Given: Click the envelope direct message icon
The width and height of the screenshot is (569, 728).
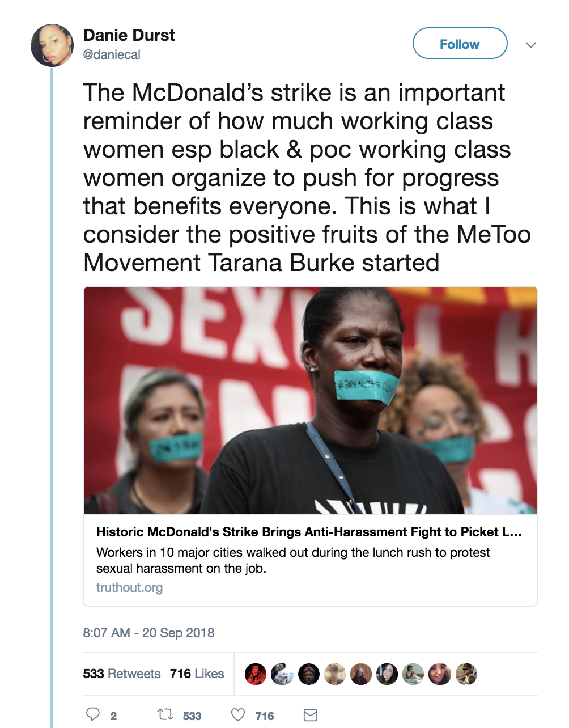Looking at the screenshot, I should [x=310, y=715].
